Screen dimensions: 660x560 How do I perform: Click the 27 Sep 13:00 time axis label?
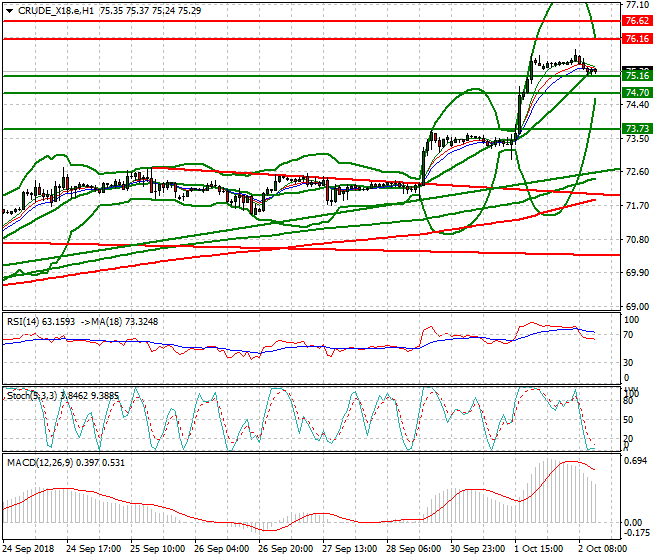pos(349,549)
